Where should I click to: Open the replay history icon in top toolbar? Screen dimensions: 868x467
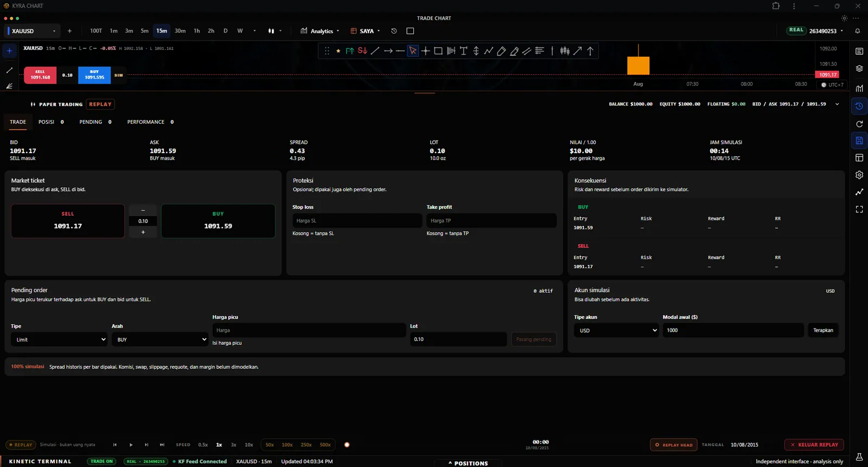point(394,31)
